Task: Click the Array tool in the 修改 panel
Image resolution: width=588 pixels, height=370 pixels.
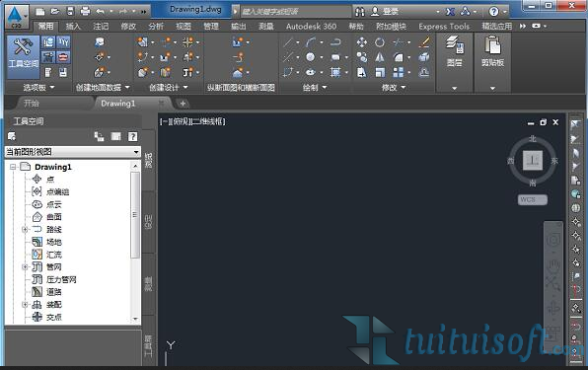Action: click(x=399, y=72)
